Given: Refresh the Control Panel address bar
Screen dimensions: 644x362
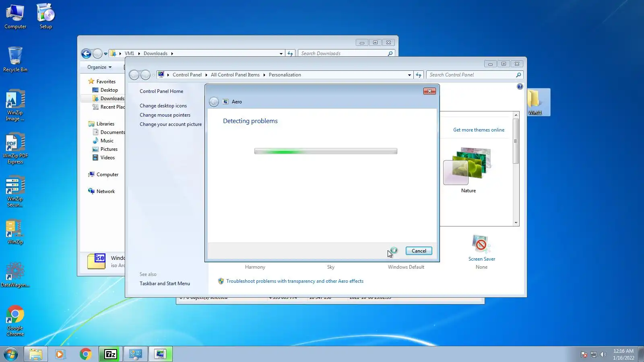Looking at the screenshot, I should [x=419, y=75].
